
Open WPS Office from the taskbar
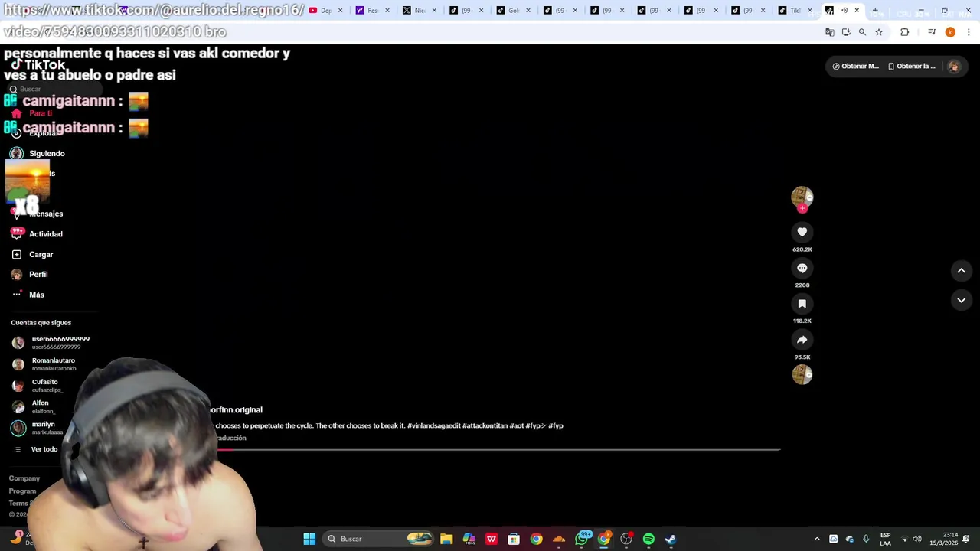point(492,539)
